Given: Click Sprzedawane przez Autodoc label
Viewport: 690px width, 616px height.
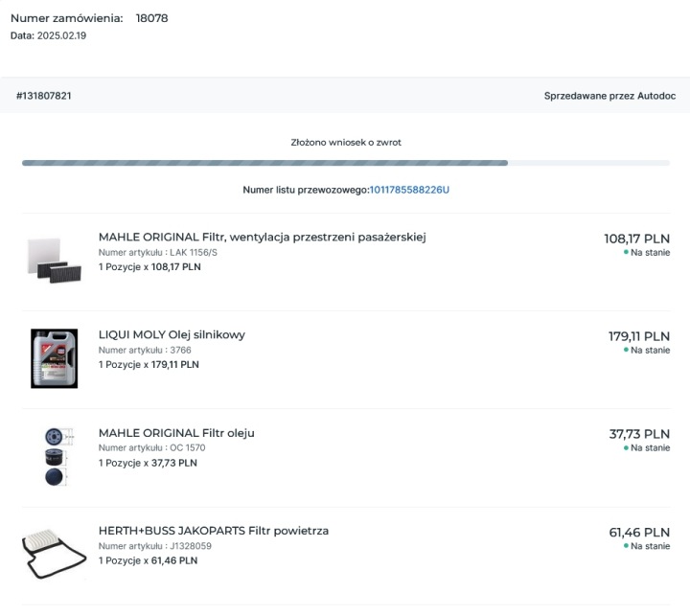Looking at the screenshot, I should tap(609, 96).
